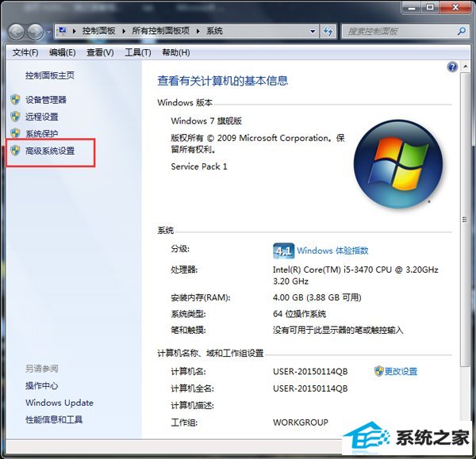The width and height of the screenshot is (476, 459).
Task: Click the Windows 7 logo image
Action: pos(398,164)
